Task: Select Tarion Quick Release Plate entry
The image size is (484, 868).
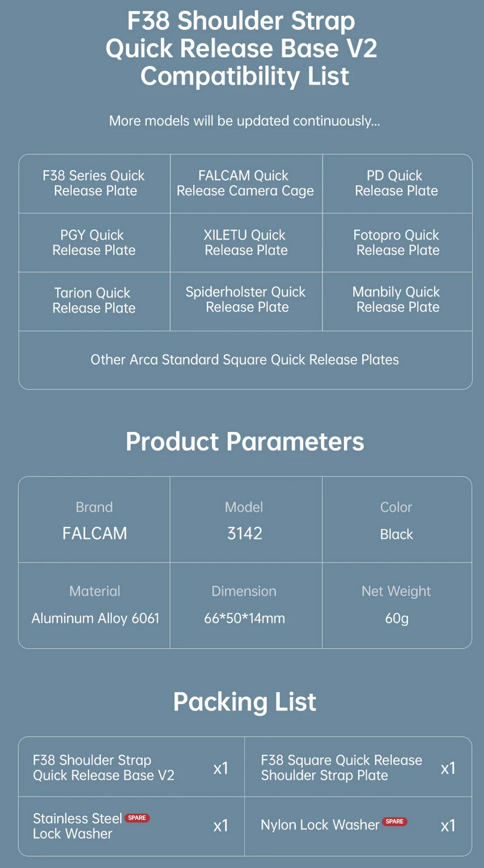Action: [x=94, y=301]
